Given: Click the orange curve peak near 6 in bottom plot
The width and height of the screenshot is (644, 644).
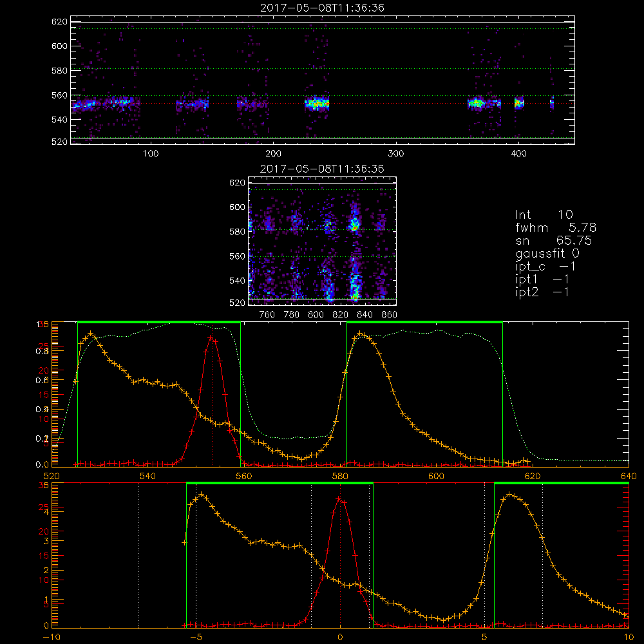Looking at the screenshot, I should click(509, 495).
